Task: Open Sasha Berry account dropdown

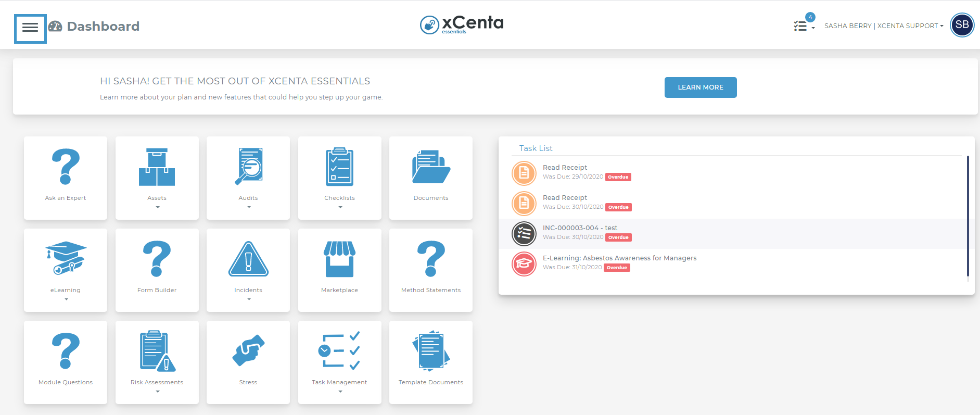Action: (884, 26)
